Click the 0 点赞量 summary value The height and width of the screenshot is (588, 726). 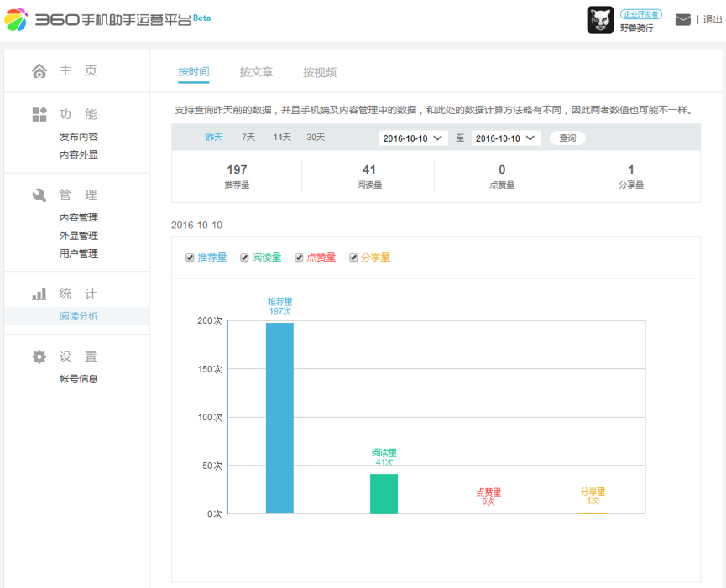pos(502,169)
